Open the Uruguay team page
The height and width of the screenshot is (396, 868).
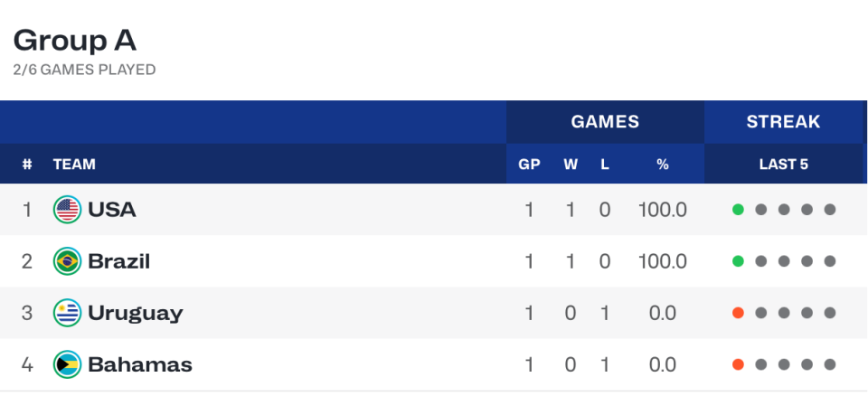135,313
